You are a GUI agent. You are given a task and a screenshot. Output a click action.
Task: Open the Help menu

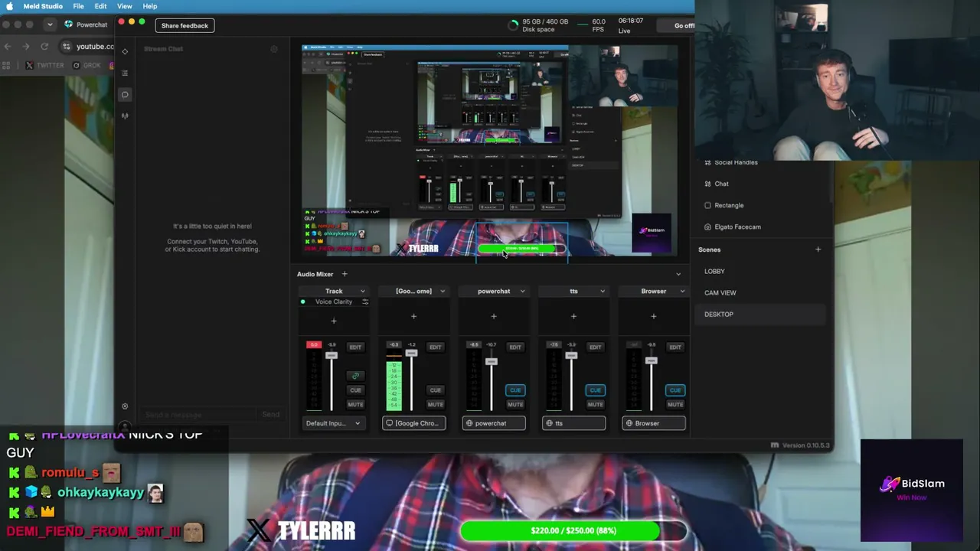[x=150, y=6]
